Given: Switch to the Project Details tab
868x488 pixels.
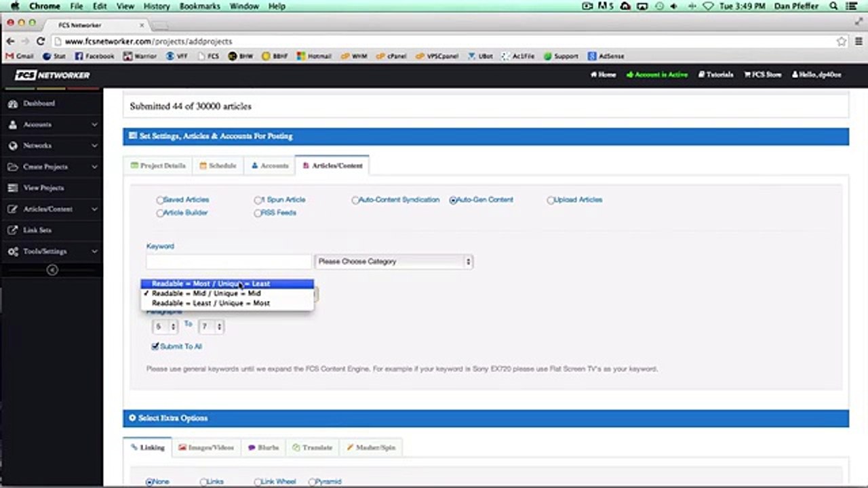Looking at the screenshot, I should (158, 165).
